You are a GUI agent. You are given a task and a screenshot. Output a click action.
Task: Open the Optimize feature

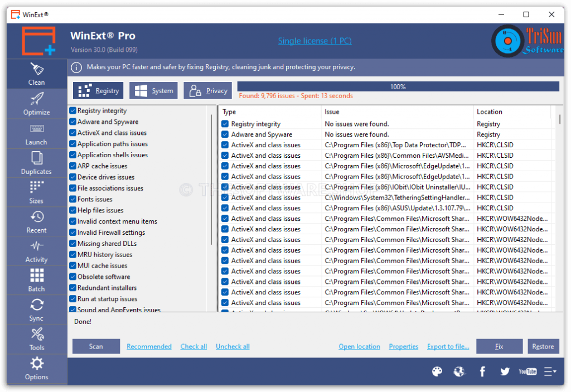[x=36, y=104]
